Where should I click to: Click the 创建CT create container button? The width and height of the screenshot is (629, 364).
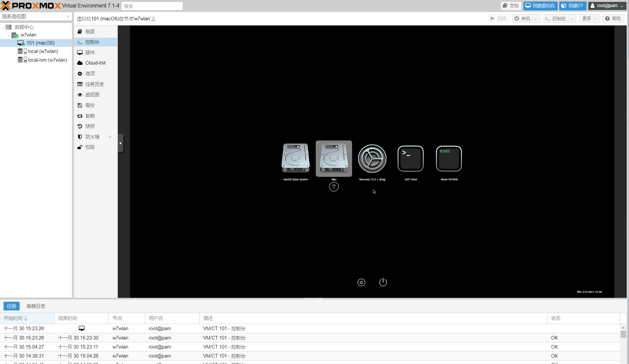pyautogui.click(x=573, y=5)
